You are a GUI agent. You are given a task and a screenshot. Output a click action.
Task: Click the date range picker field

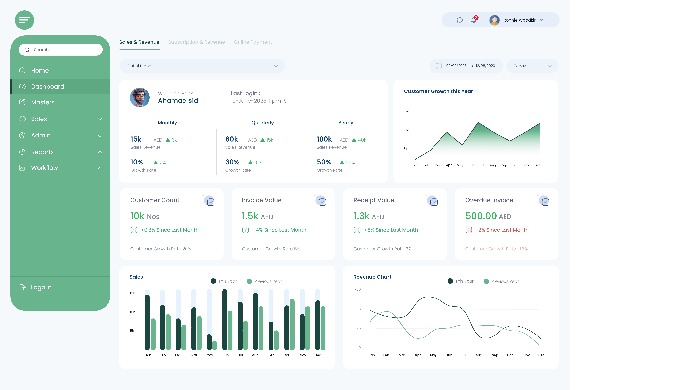click(466, 66)
